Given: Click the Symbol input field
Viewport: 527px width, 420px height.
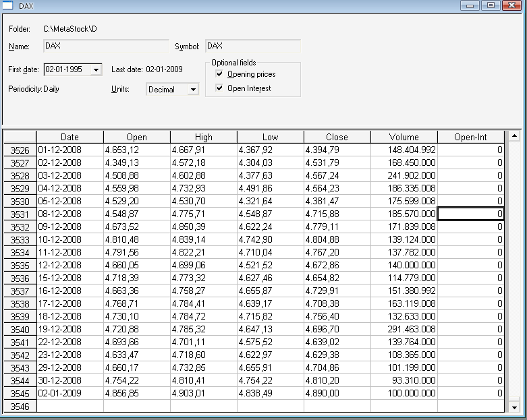Looking at the screenshot, I should point(253,46).
